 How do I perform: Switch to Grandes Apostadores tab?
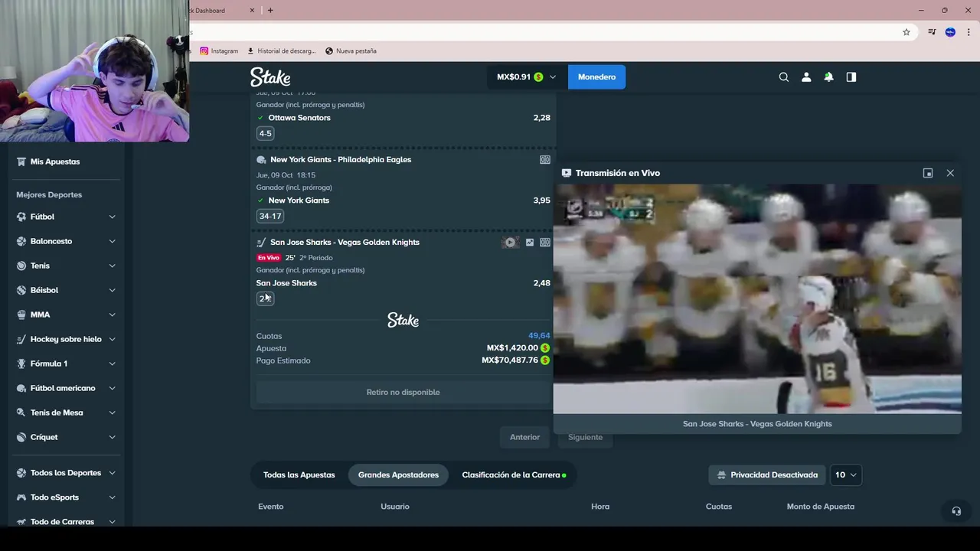point(398,475)
